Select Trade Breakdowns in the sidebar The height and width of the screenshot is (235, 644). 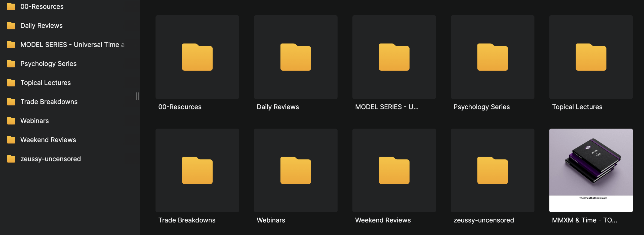tap(49, 102)
